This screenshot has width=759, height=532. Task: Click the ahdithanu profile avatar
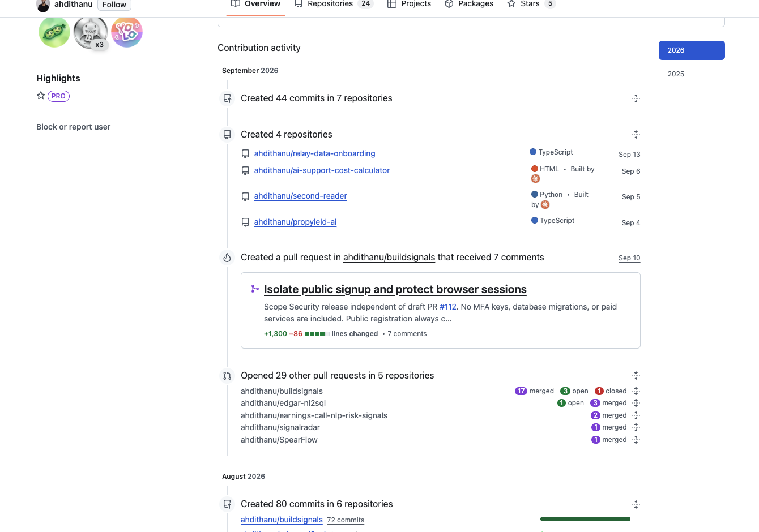(x=43, y=5)
